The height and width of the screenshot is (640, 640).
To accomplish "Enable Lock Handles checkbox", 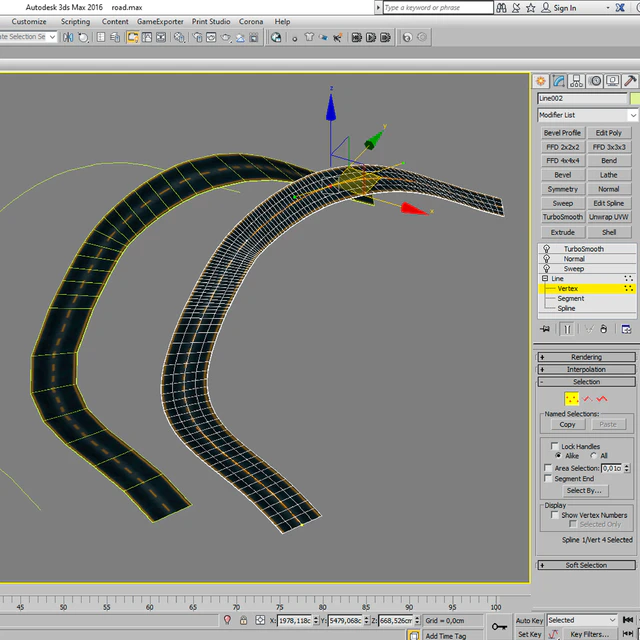I will tap(555, 446).
